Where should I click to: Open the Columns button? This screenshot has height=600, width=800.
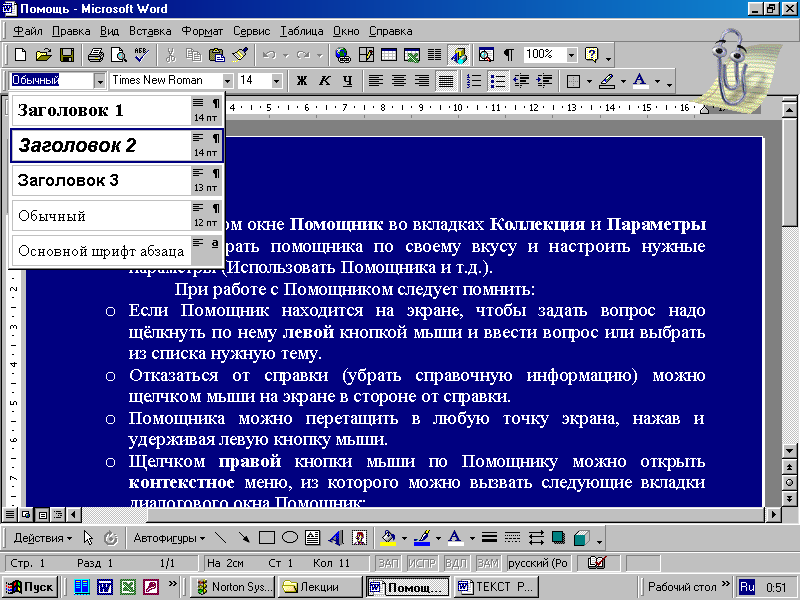pyautogui.click(x=434, y=55)
